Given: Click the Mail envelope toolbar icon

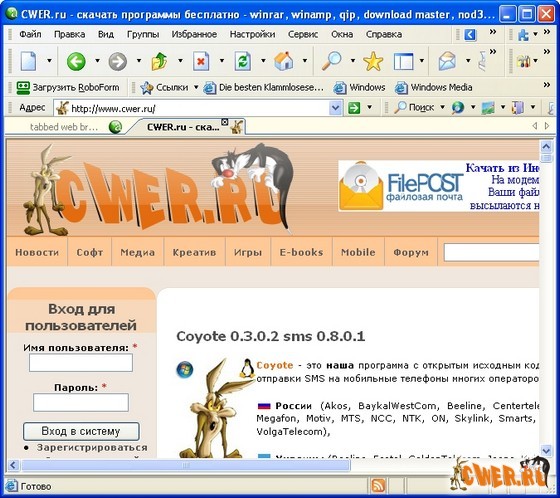Looking at the screenshot, I should click(x=447, y=61).
